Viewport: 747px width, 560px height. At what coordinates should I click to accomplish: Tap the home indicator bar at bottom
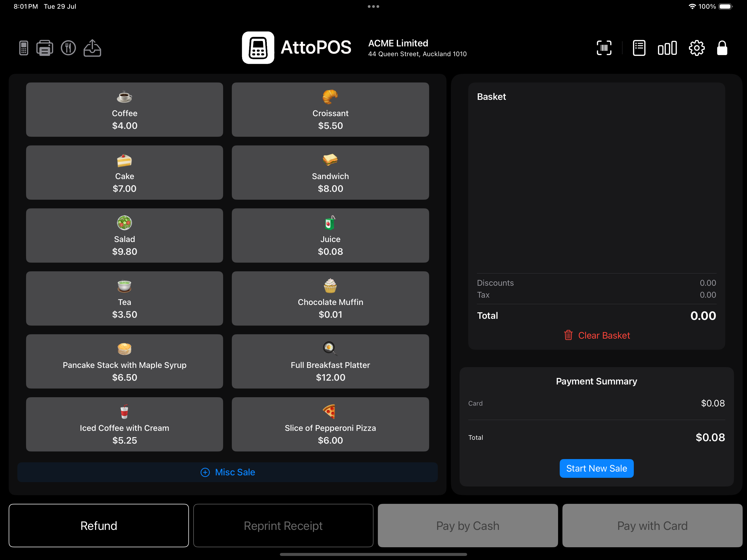[373, 554]
